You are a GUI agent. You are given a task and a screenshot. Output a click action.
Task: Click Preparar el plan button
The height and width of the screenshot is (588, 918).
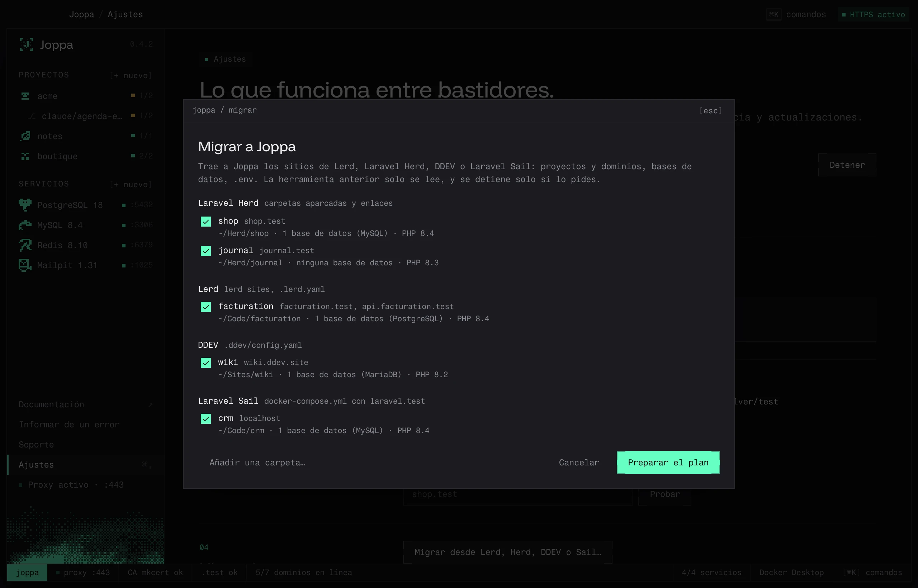tap(668, 463)
